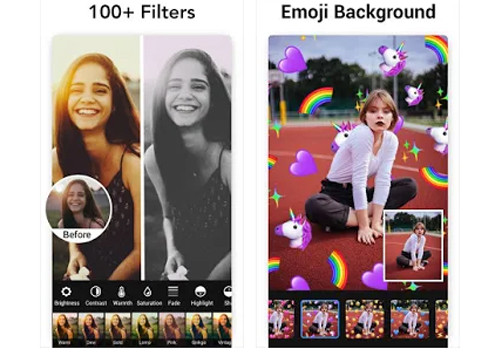
Task: Apply the Vintage filter thumbnail
Action: coord(222,329)
